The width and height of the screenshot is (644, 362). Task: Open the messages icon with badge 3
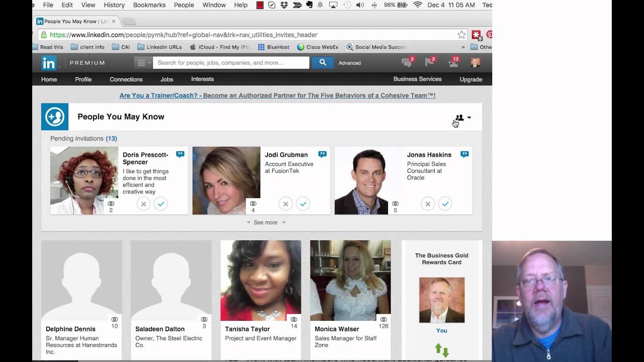(x=407, y=62)
